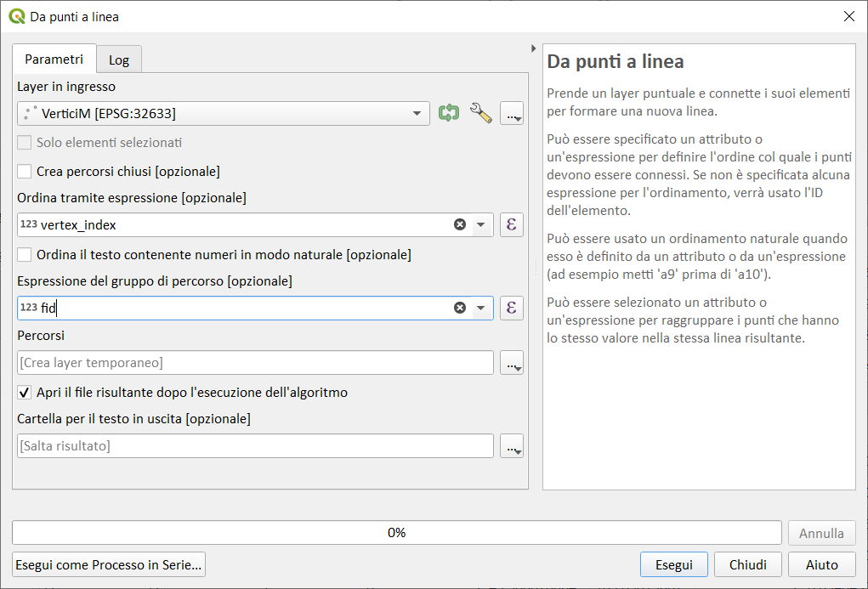Open advanced options wrench icon
This screenshot has height=589, width=868.
(481, 113)
